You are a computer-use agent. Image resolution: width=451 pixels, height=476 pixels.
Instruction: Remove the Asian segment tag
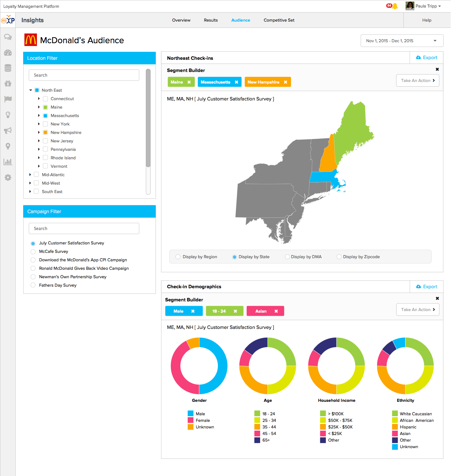click(x=276, y=311)
